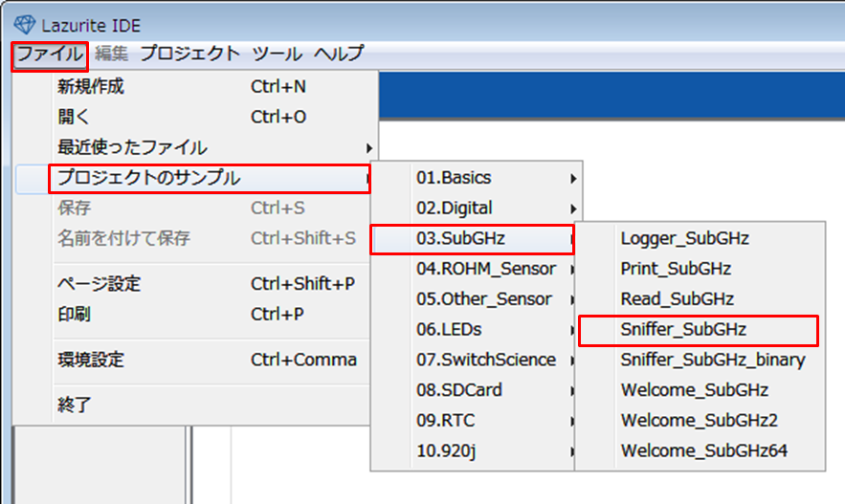This screenshot has width=845, height=504.
Task: Open the ツール menu
Action: coord(277,55)
